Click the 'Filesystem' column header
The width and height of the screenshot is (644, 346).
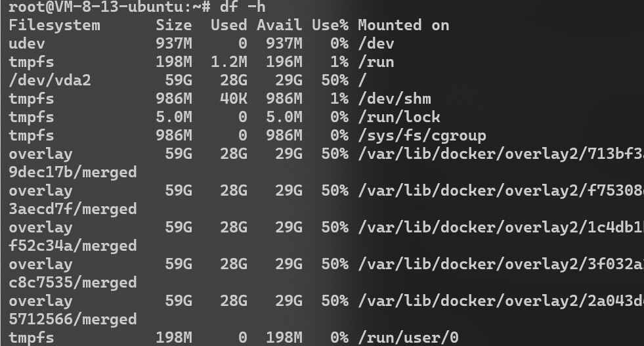coord(54,26)
